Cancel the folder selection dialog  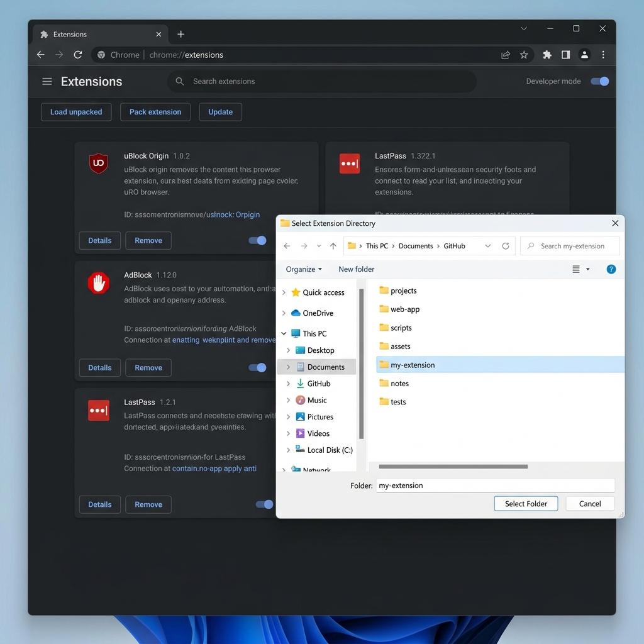[590, 504]
